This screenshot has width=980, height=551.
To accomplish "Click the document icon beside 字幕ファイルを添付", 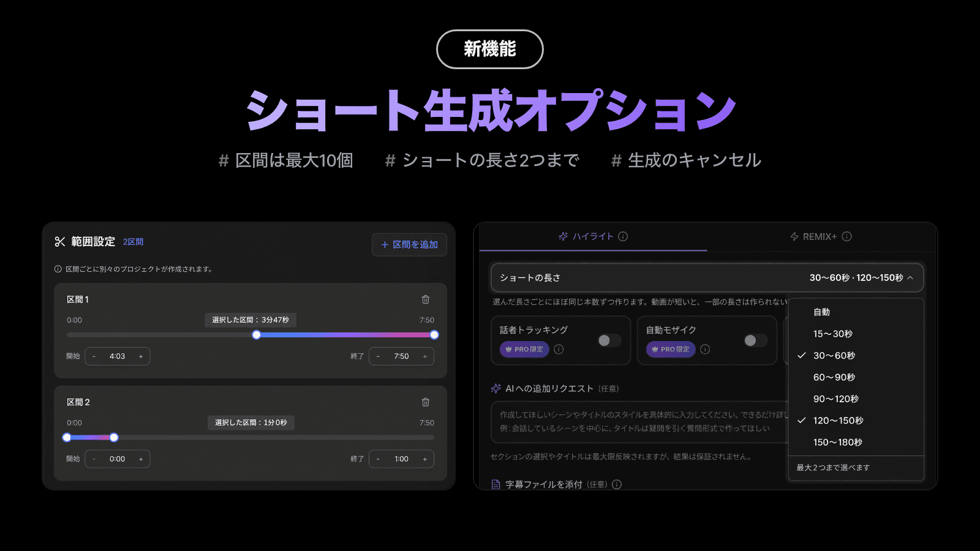I will 496,484.
